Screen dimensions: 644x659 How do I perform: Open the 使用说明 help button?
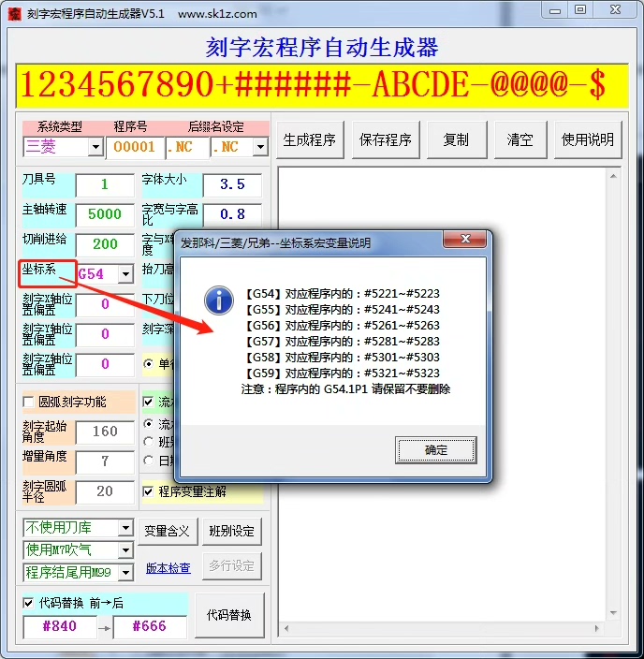pyautogui.click(x=588, y=140)
